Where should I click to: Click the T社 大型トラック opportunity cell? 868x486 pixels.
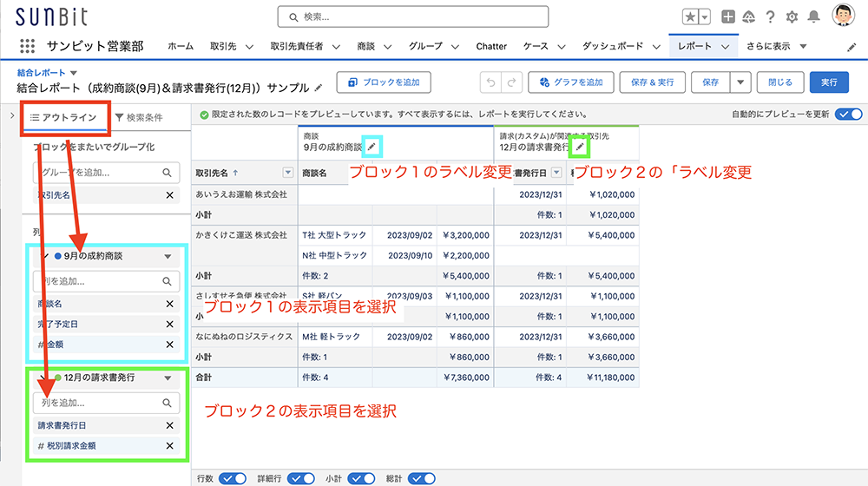tap(334, 235)
